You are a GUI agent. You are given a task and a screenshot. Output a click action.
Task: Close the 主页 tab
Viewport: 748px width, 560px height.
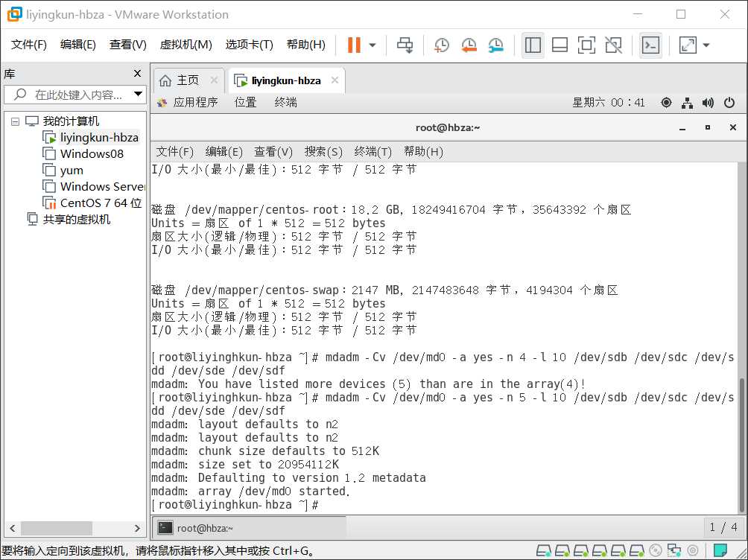[214, 80]
